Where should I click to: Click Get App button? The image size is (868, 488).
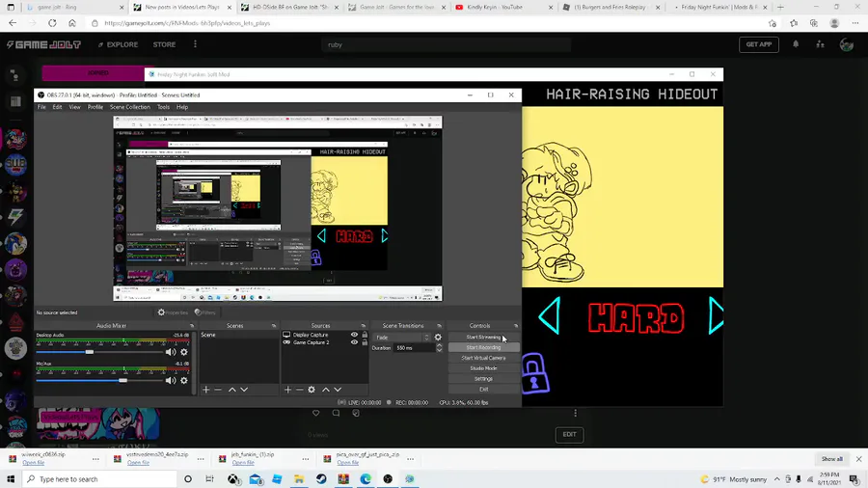(758, 44)
